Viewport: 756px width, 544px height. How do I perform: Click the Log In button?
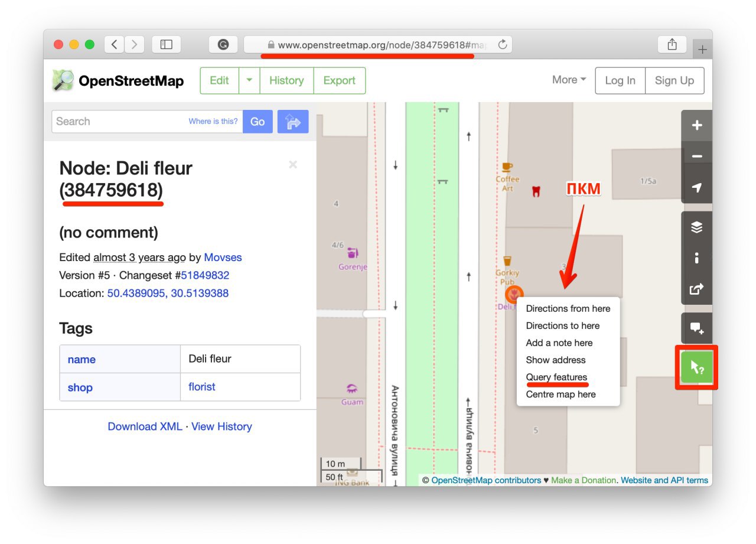point(620,81)
